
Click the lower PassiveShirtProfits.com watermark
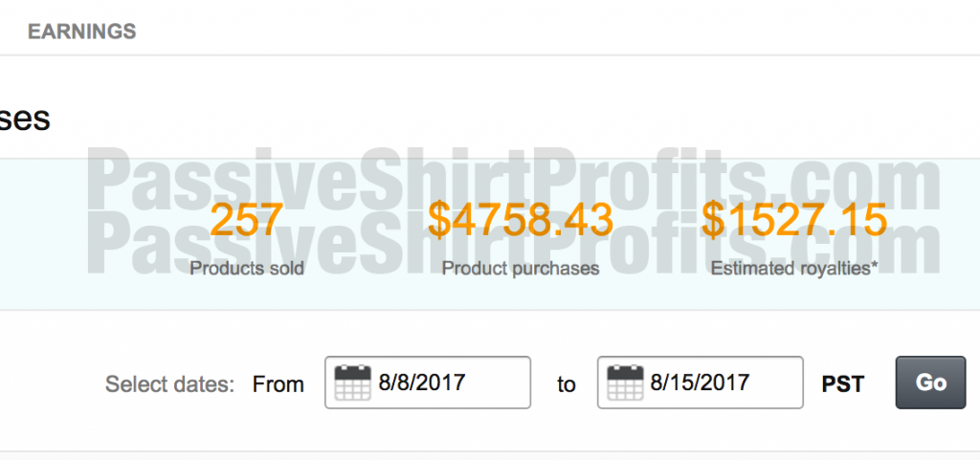point(514,245)
